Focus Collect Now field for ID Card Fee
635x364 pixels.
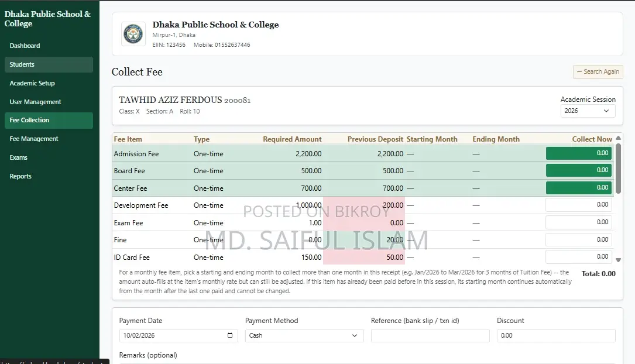pos(578,257)
